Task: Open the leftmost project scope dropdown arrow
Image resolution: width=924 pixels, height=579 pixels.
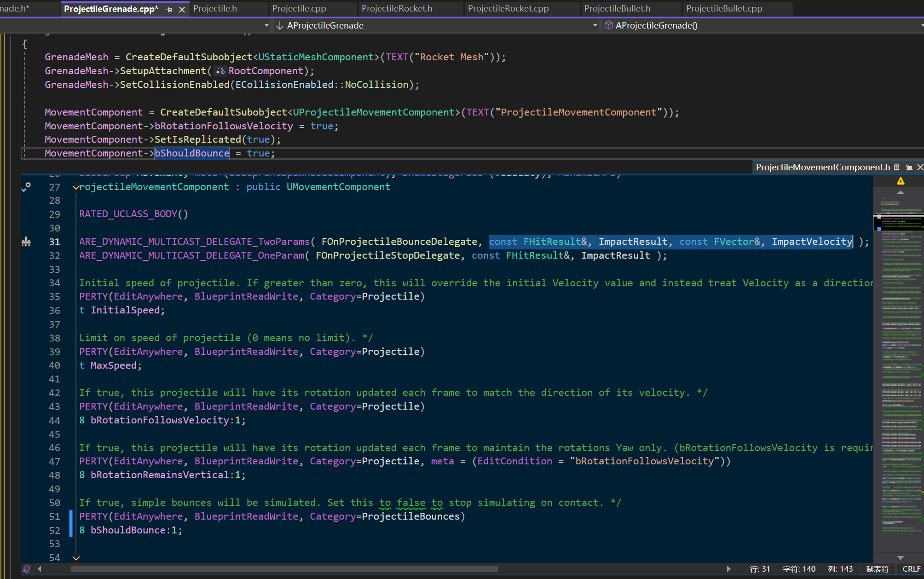Action: coord(266,25)
